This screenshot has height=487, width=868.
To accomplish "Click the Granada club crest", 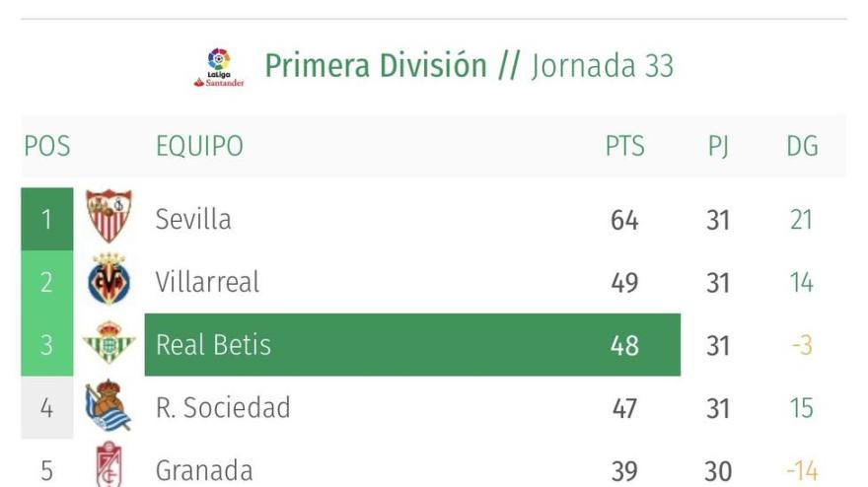I will click(108, 465).
